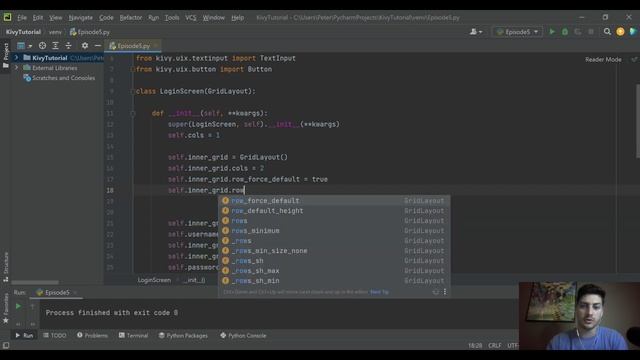Open the TODO tool window
The image size is (640, 360).
click(x=54, y=336)
